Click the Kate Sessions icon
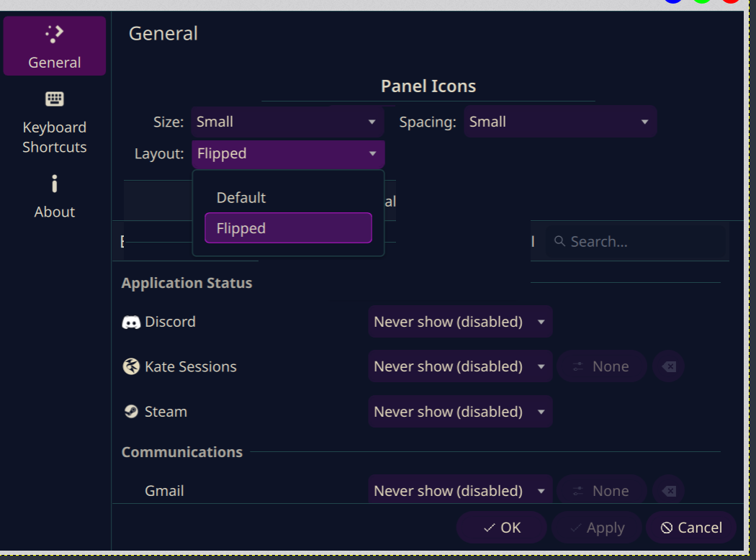The height and width of the screenshot is (560, 756). point(130,367)
